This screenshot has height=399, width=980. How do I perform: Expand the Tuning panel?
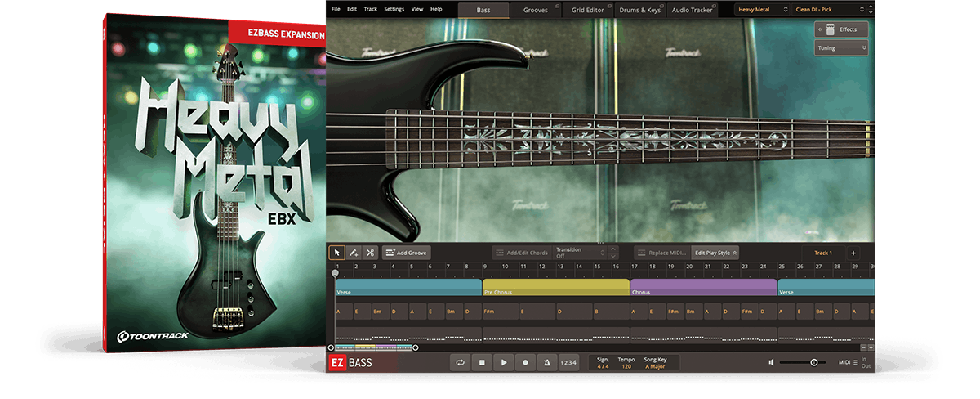point(840,48)
